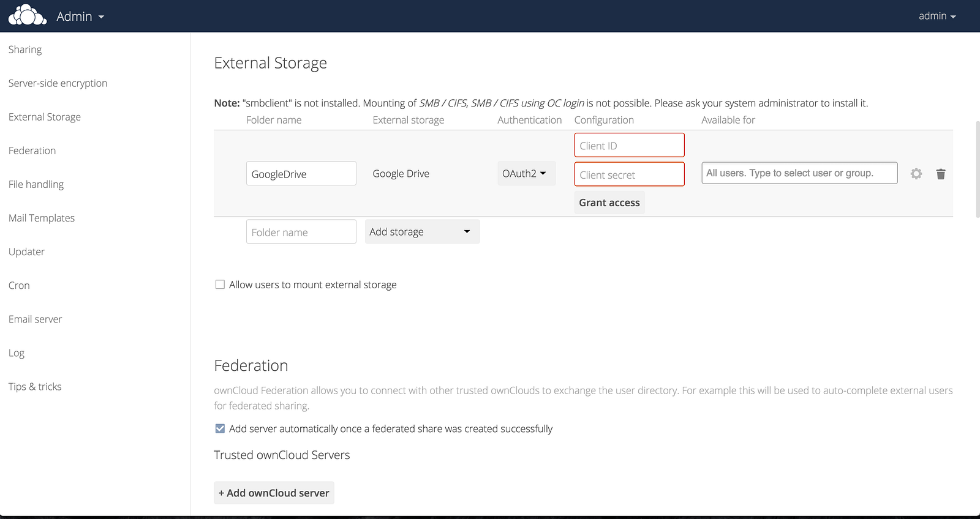980x519 pixels.
Task: Click the ownCloud logo icon
Action: click(x=27, y=15)
